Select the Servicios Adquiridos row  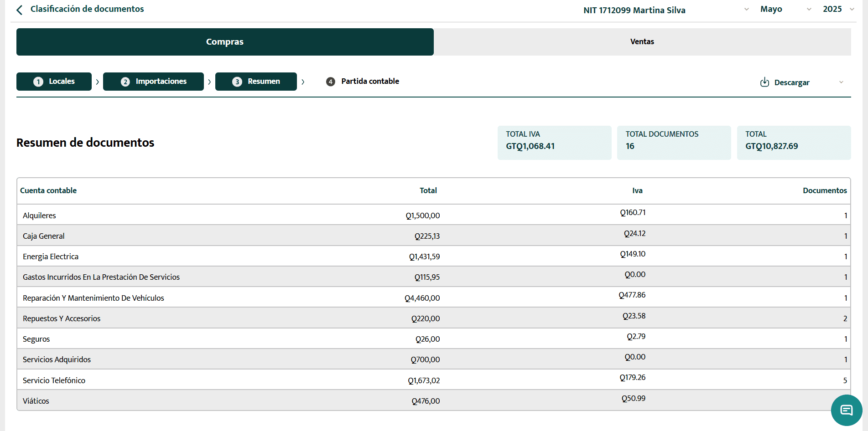[x=434, y=359]
